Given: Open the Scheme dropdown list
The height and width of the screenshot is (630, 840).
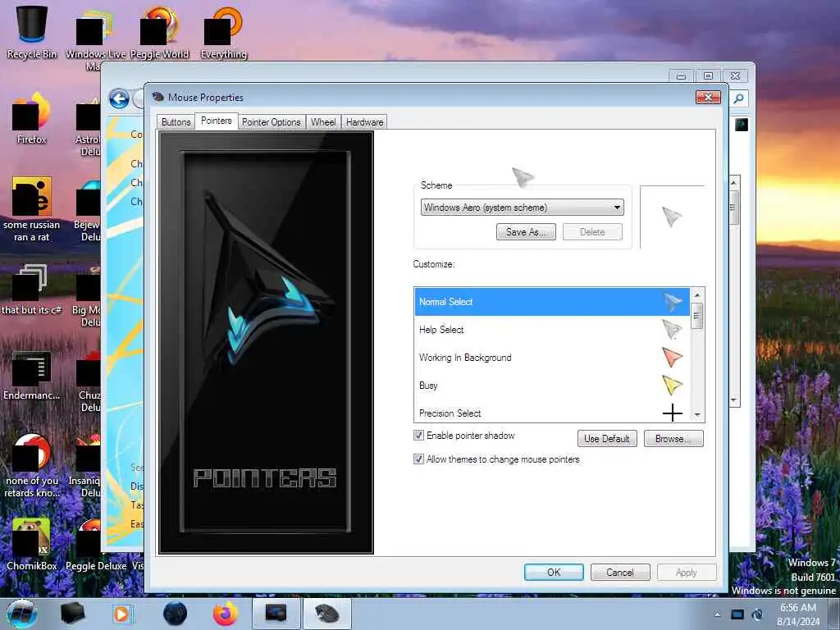Looking at the screenshot, I should click(522, 208).
